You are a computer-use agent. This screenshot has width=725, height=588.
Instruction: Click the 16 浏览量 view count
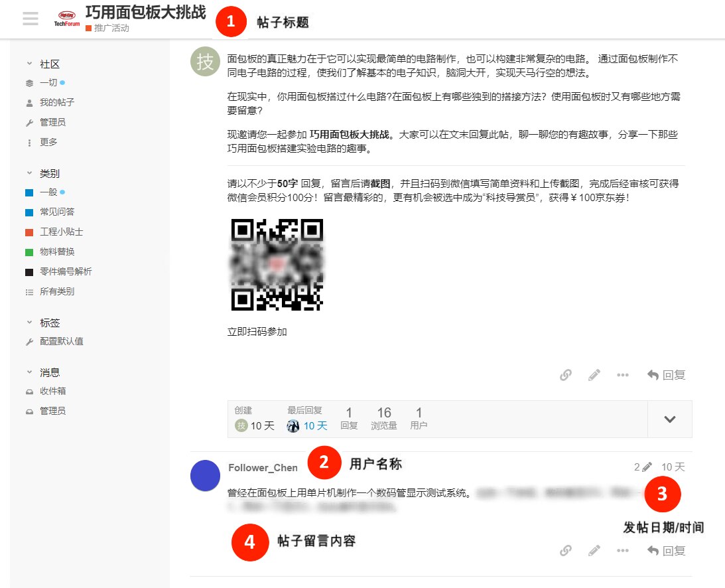click(x=384, y=418)
